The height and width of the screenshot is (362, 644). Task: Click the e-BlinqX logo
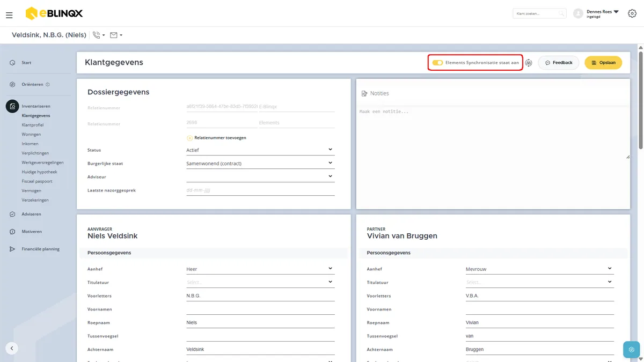click(x=54, y=13)
